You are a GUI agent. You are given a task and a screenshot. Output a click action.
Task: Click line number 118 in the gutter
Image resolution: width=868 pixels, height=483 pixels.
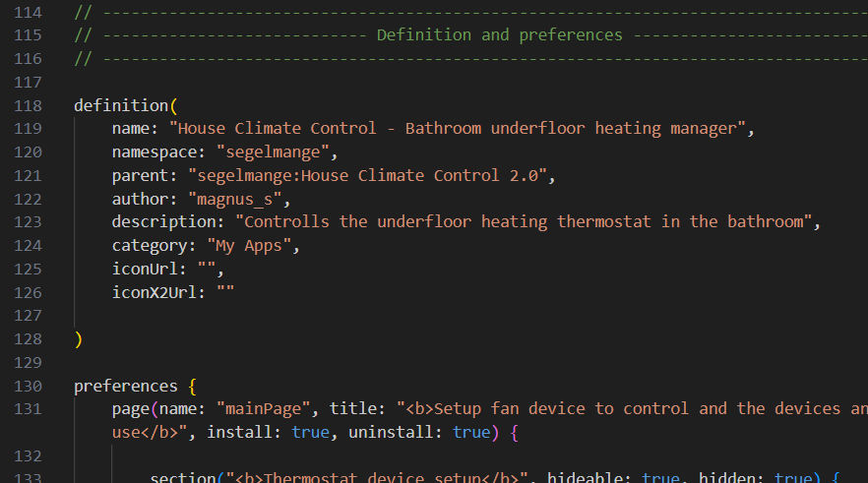[28, 105]
